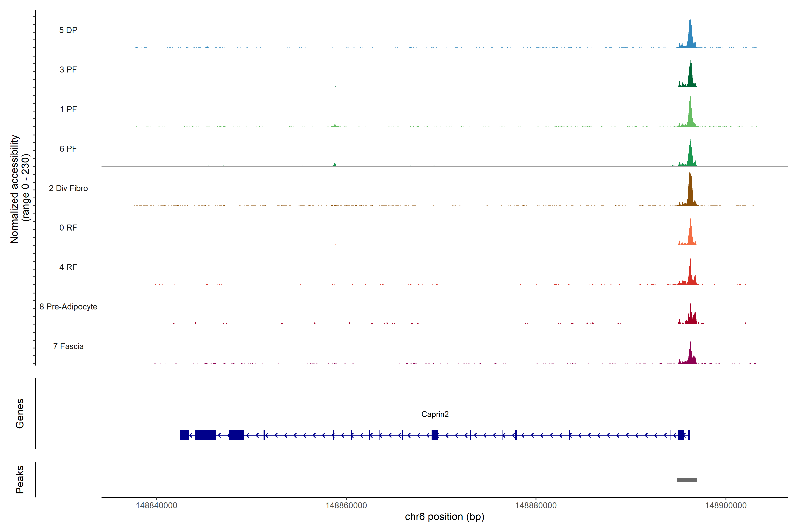Click the 5 DP track label
The height and width of the screenshot is (532, 798).
68,30
